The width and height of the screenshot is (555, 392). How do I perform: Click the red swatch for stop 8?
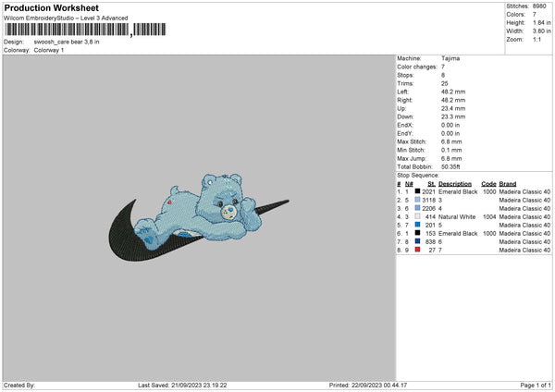[x=418, y=250]
